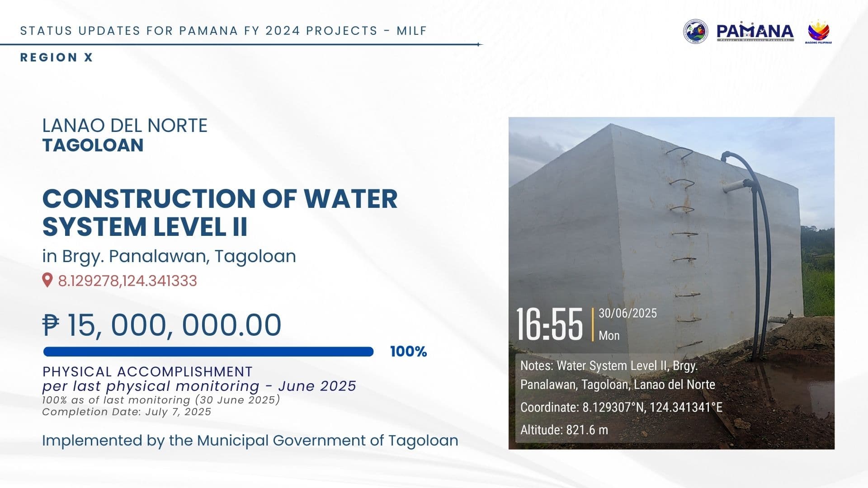The height and width of the screenshot is (488, 868).
Task: Click the circular agency seal logo
Action: coord(695,31)
